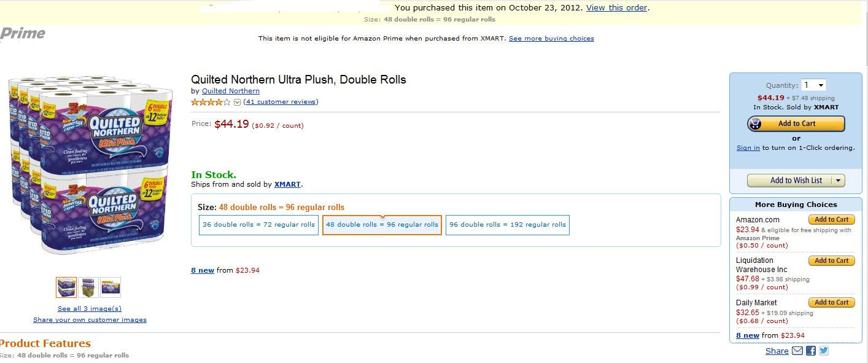Open See more buying choices link

551,38
